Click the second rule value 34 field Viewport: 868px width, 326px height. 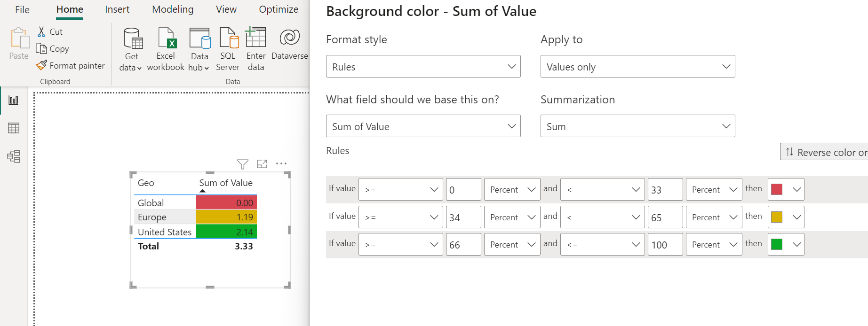[x=463, y=217]
